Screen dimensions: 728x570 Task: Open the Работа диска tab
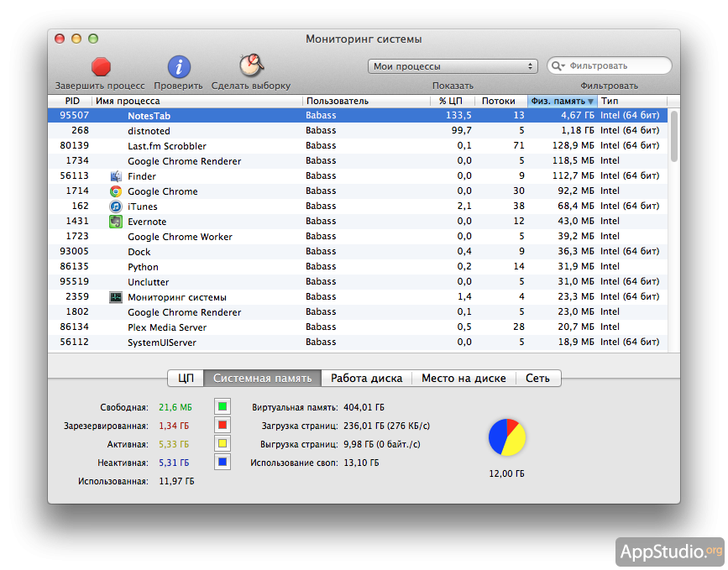[366, 378]
